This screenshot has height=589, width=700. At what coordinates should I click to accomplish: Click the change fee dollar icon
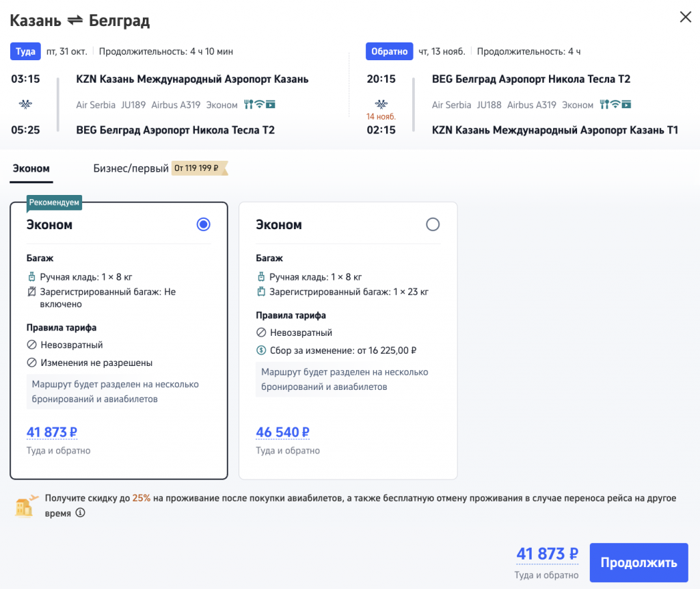260,350
